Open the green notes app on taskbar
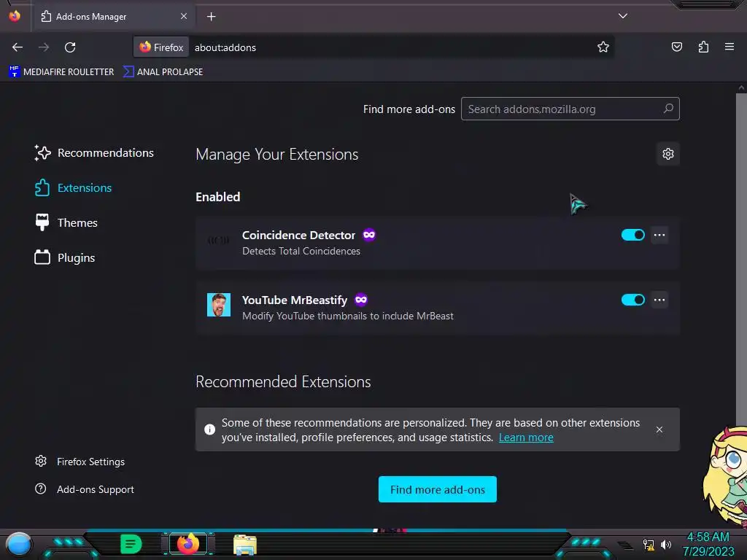Image resolution: width=747 pixels, height=560 pixels. click(131, 544)
